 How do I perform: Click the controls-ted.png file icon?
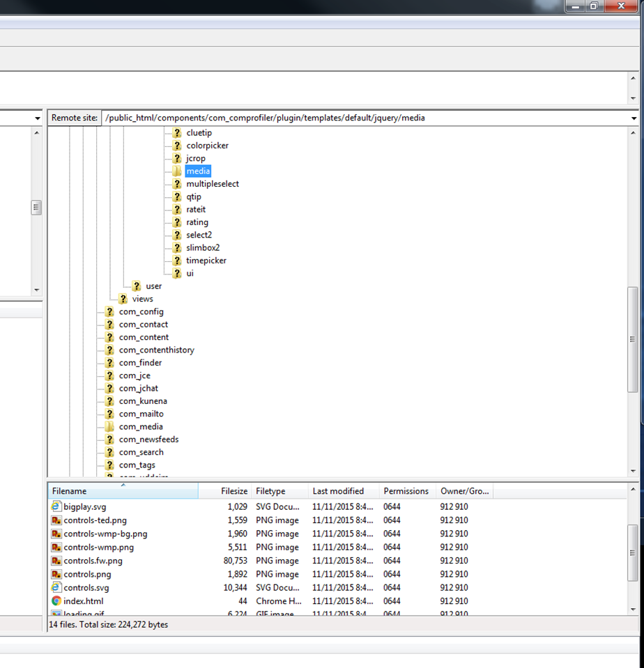(56, 520)
